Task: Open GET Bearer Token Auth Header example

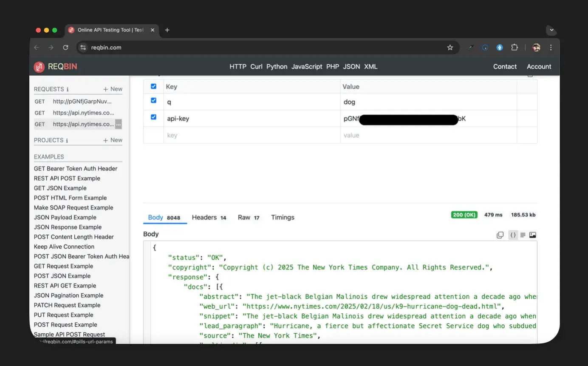Action: [x=76, y=169]
